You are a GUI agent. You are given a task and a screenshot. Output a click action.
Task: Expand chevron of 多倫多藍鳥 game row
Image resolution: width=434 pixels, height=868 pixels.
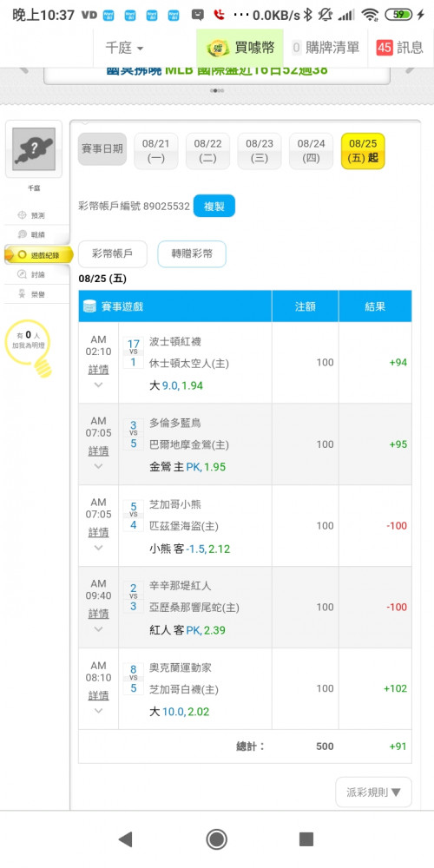coord(99,467)
